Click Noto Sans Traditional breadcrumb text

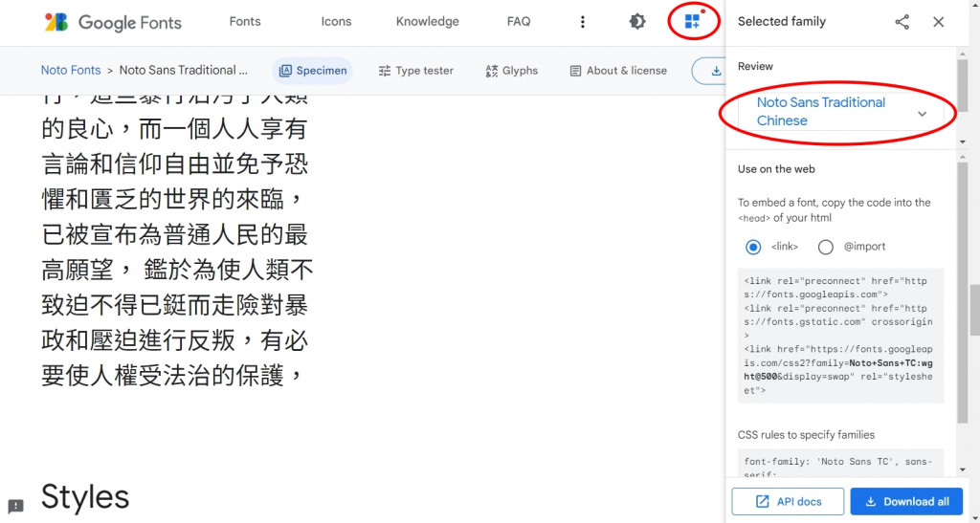183,70
